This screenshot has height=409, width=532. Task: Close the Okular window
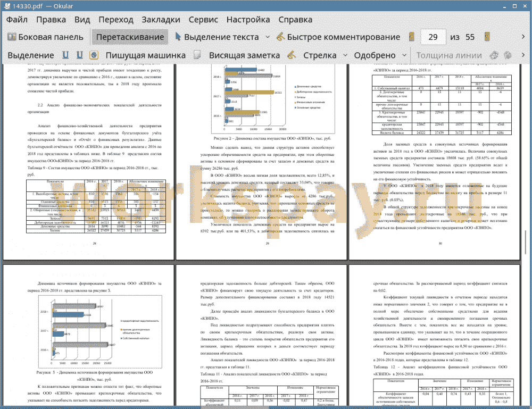tap(525, 6)
